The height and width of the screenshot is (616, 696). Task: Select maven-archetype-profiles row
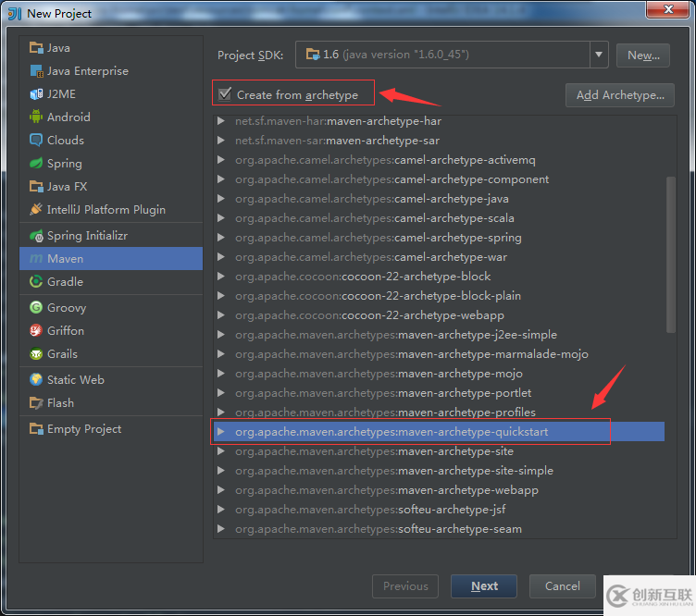(x=439, y=412)
